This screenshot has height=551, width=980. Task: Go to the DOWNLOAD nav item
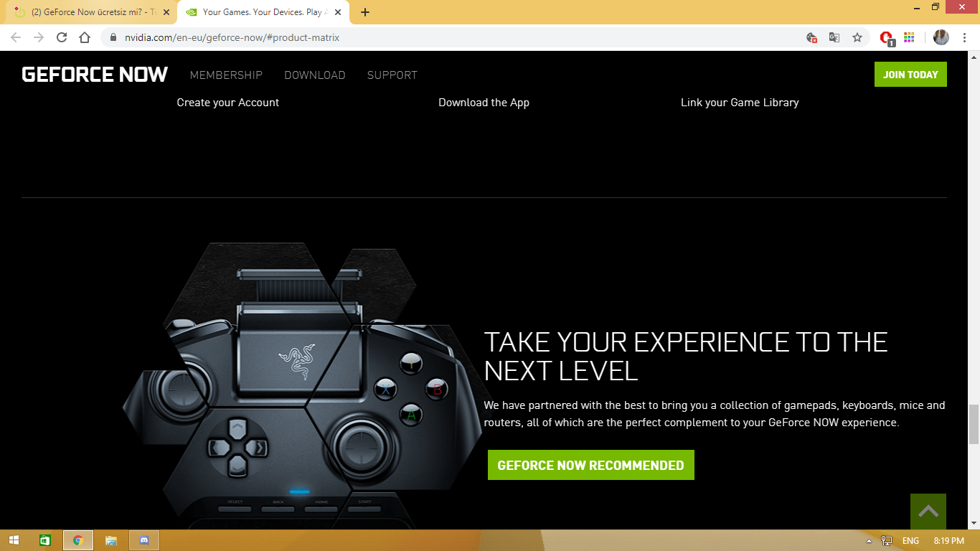pos(315,75)
